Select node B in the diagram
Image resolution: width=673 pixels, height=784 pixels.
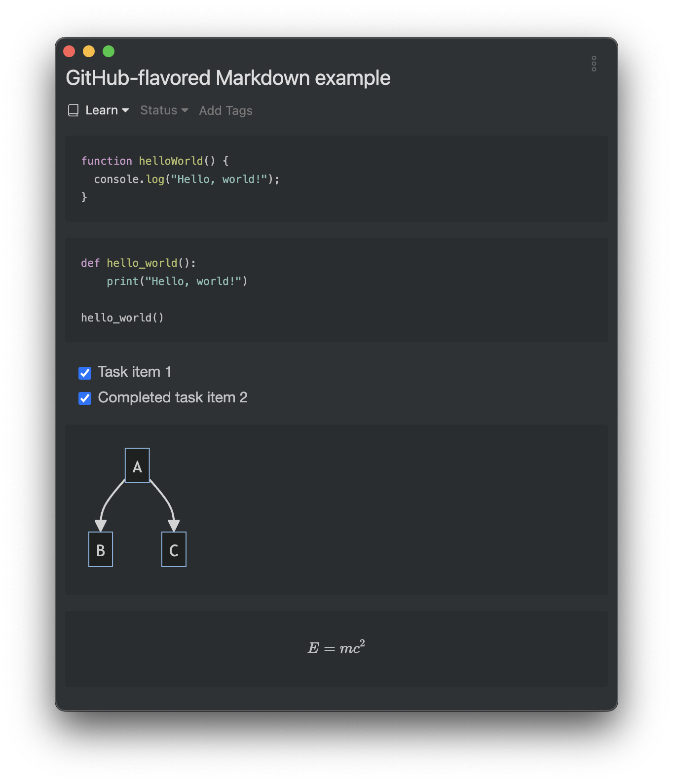(x=101, y=549)
